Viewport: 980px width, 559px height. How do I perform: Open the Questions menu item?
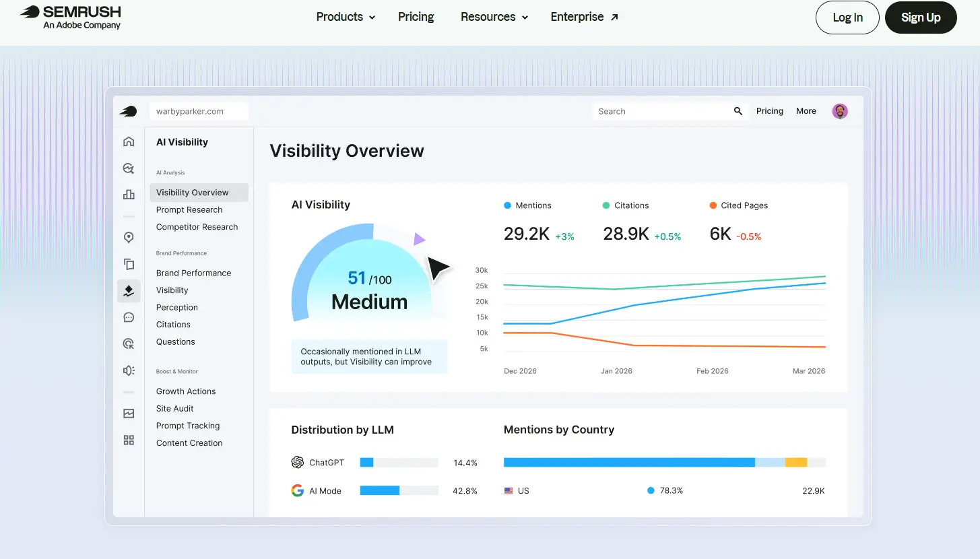(175, 341)
